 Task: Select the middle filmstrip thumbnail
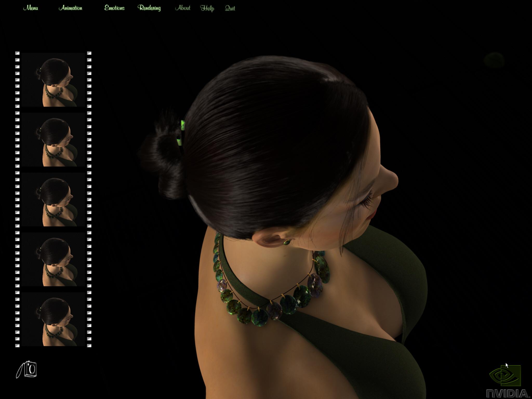coord(53,199)
